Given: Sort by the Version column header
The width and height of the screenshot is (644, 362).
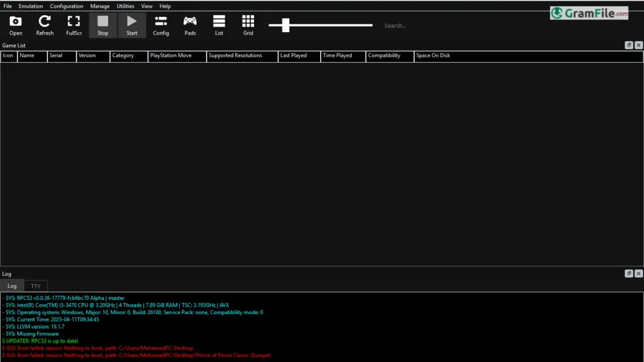Looking at the screenshot, I should [x=93, y=56].
